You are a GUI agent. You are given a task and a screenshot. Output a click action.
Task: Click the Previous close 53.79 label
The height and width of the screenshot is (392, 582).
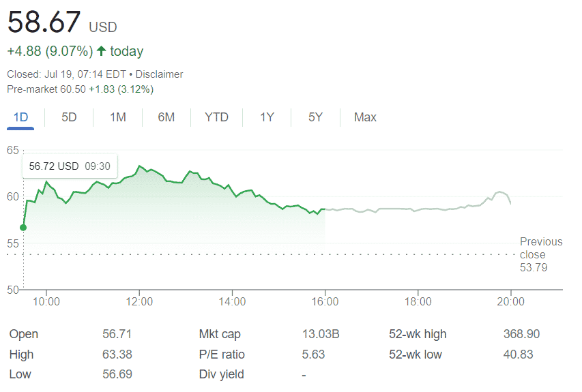point(541,254)
